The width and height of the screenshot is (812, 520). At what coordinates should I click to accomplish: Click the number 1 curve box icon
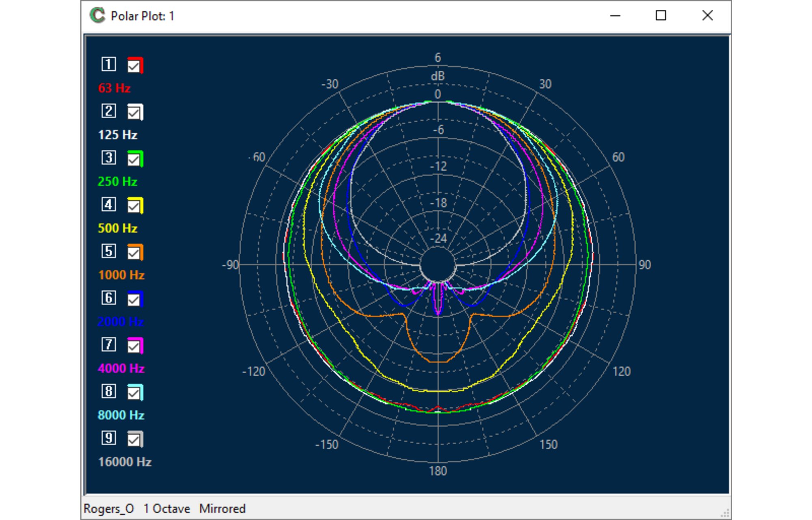108,64
